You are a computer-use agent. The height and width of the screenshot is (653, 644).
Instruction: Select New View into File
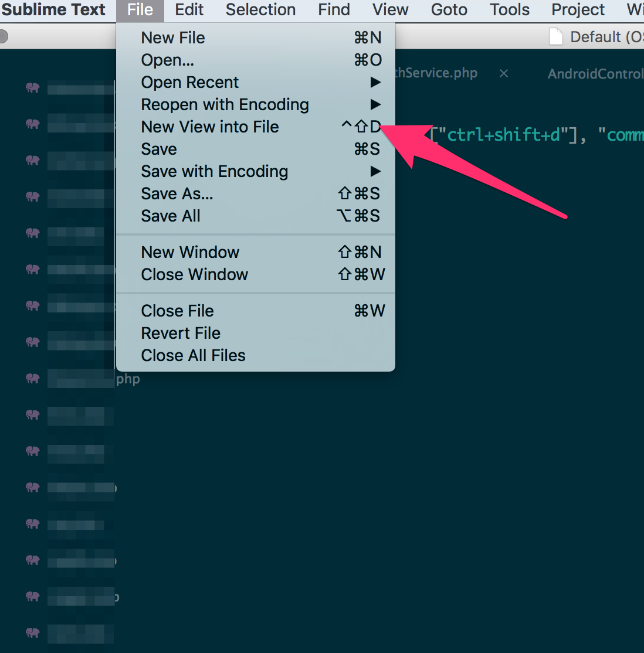(256, 127)
